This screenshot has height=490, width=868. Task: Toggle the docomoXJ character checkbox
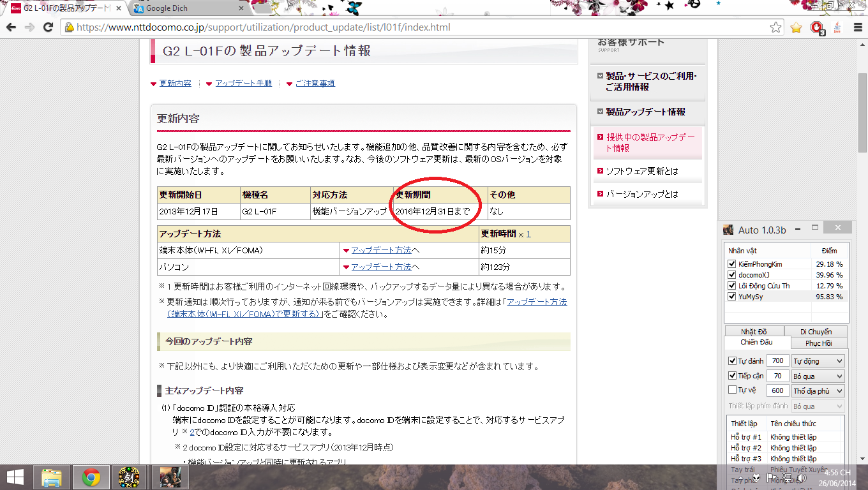point(732,275)
